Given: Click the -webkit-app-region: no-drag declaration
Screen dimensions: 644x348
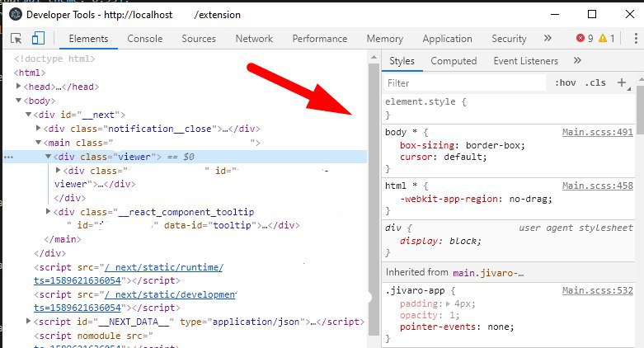Looking at the screenshot, I should (476, 200).
